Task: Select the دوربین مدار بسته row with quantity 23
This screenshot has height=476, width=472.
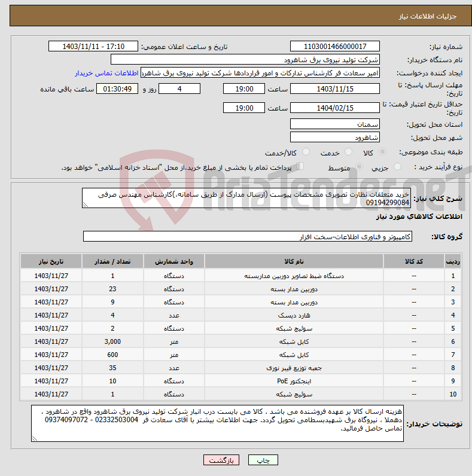Action: coord(240,289)
